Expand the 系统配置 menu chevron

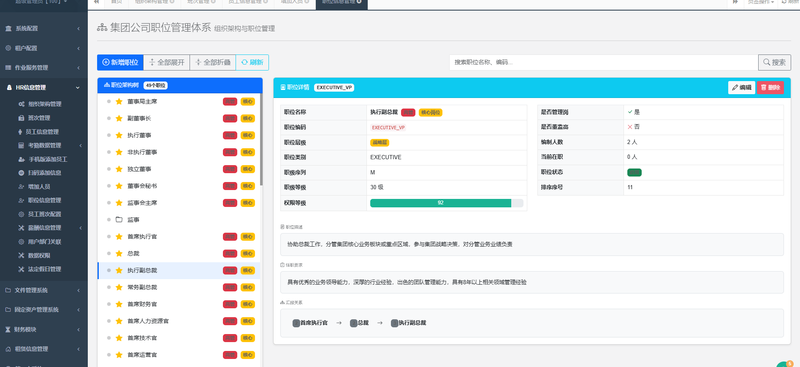[x=78, y=29]
